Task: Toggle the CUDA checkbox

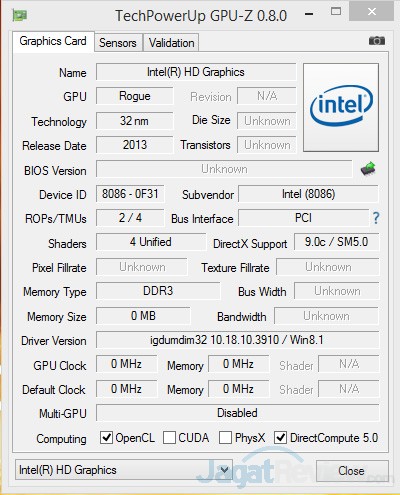Action: (169, 437)
